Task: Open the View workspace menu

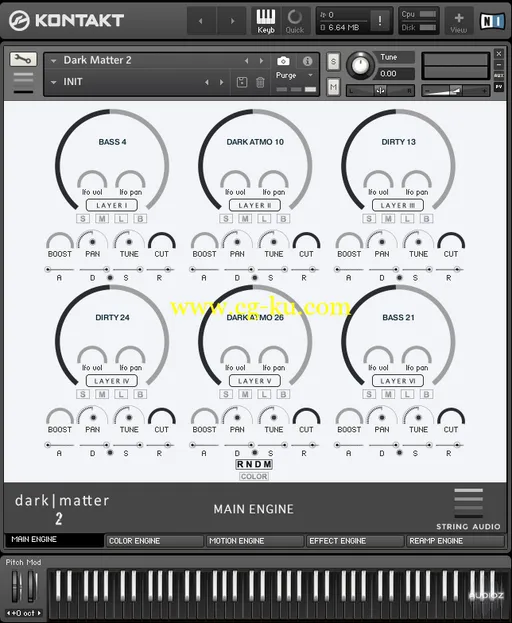Action: [x=459, y=22]
